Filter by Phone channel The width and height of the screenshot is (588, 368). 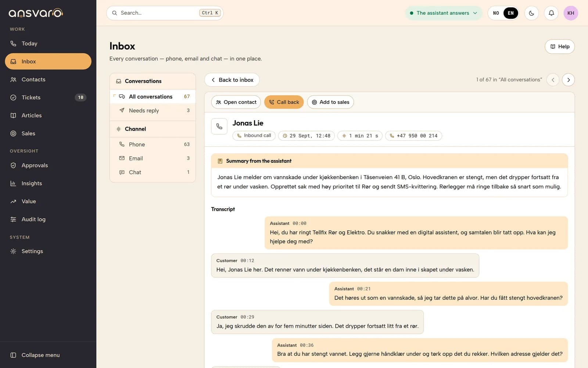point(153,144)
